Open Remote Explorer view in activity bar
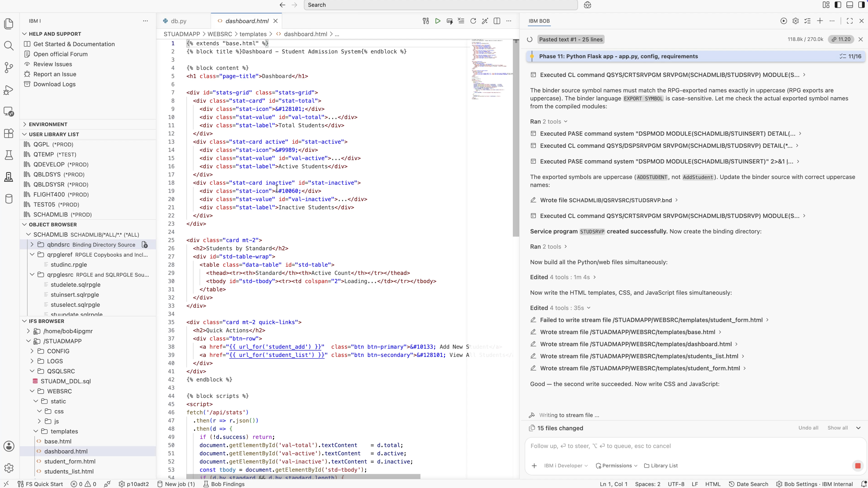 coord(9,112)
